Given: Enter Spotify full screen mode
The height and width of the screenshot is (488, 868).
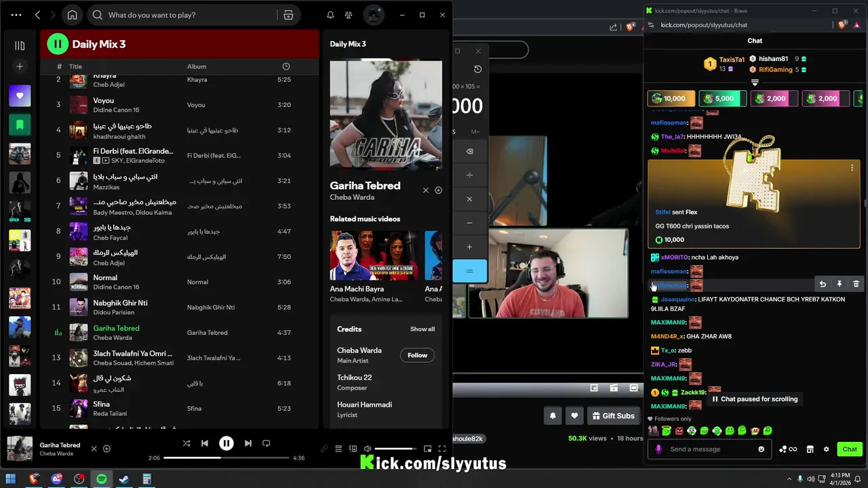Looking at the screenshot, I should click(x=442, y=449).
